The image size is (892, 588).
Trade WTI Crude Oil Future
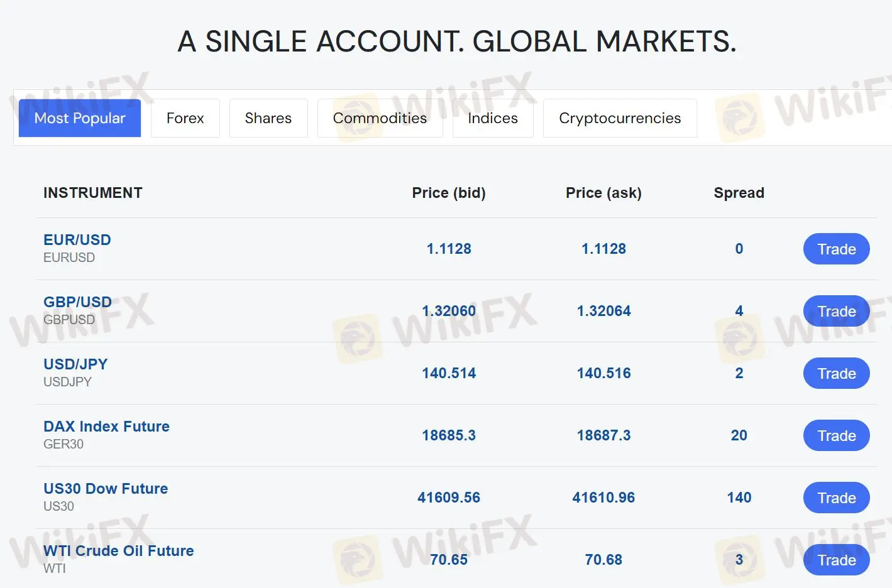[836, 560]
